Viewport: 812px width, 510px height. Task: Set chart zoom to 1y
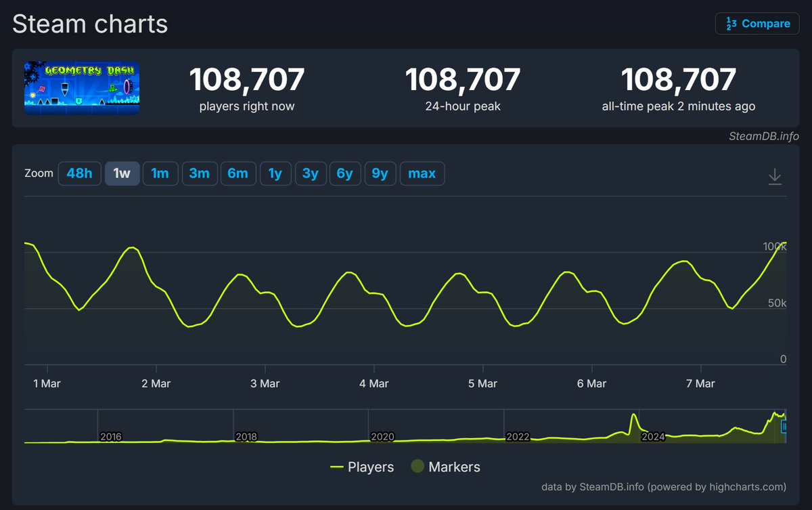click(x=275, y=173)
